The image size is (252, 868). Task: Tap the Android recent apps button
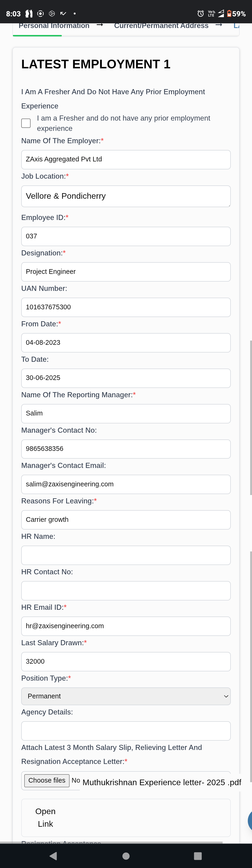[x=198, y=856]
